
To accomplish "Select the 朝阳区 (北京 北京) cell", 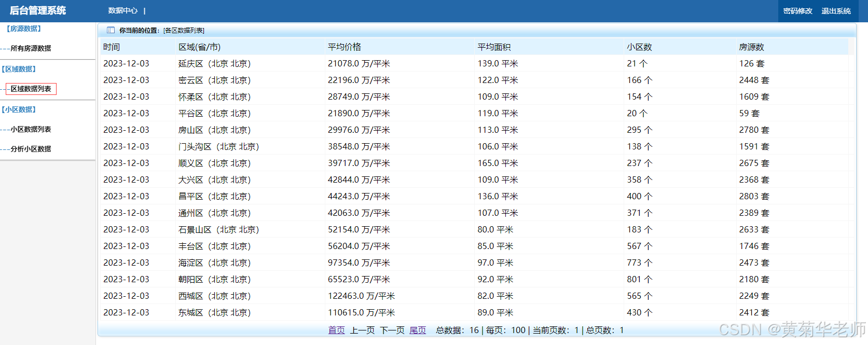I will click(x=214, y=280).
